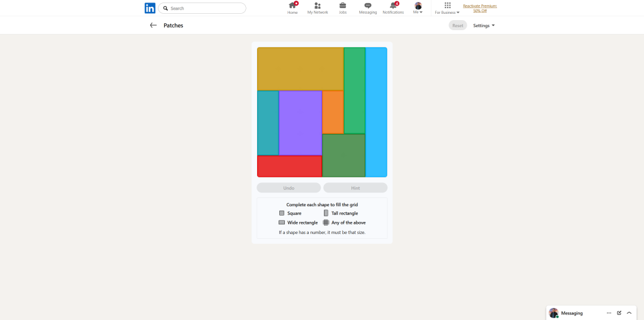The height and width of the screenshot is (320, 644).
Task: Focus the Search input field
Action: pyautogui.click(x=202, y=8)
